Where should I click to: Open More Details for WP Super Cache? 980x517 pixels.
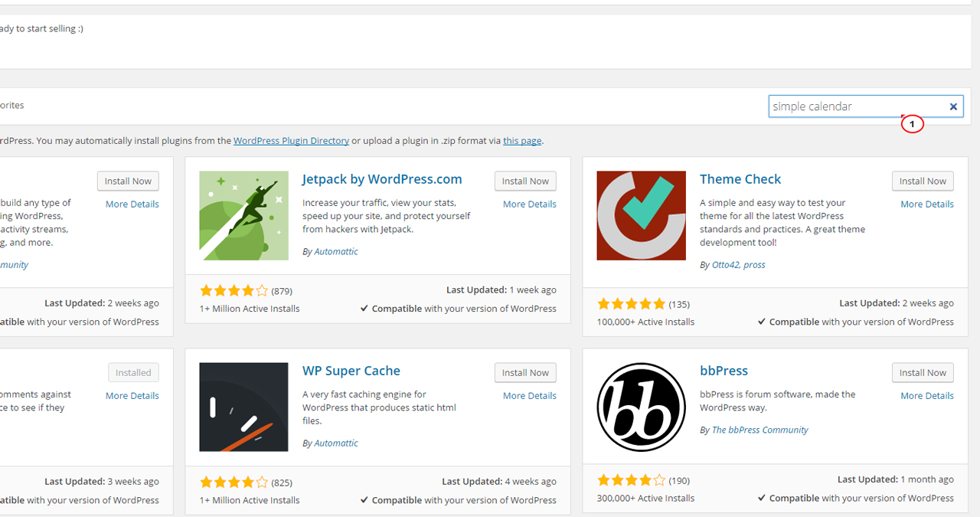pyautogui.click(x=530, y=395)
